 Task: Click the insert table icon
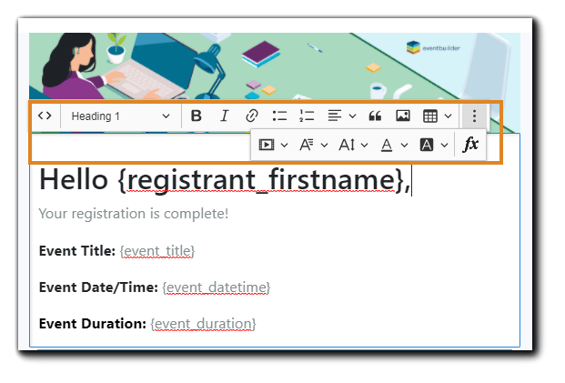pyautogui.click(x=430, y=116)
